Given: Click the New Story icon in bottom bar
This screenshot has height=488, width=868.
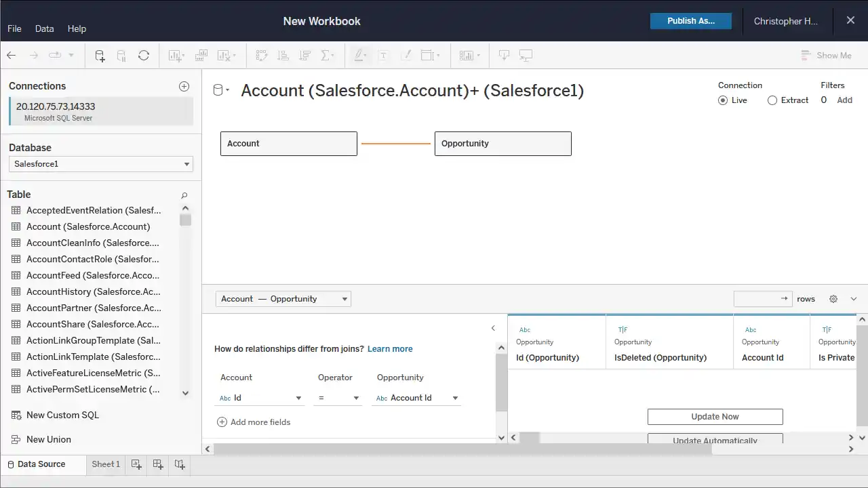Looking at the screenshot, I should (180, 464).
